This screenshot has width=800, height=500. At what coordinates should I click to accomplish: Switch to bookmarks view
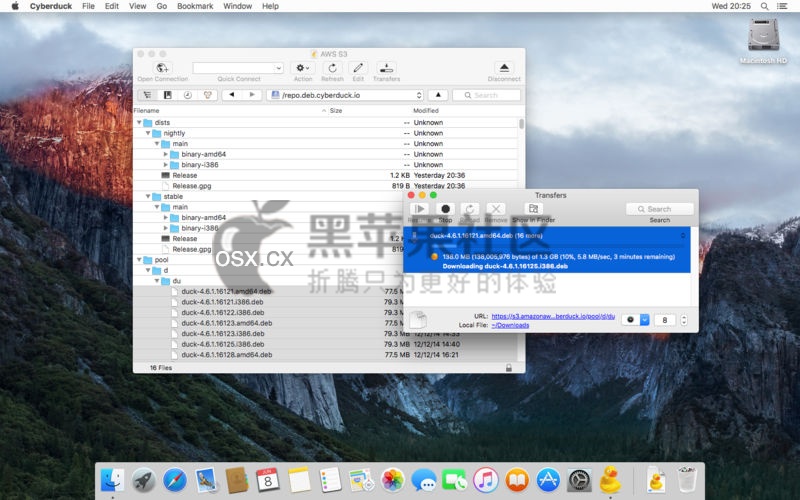tap(167, 95)
